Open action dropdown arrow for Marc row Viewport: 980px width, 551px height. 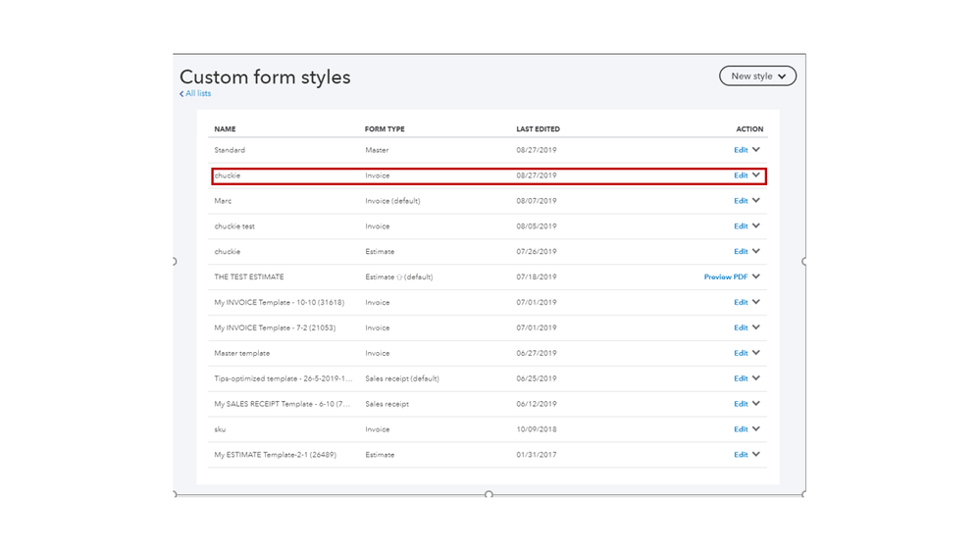coord(756,201)
